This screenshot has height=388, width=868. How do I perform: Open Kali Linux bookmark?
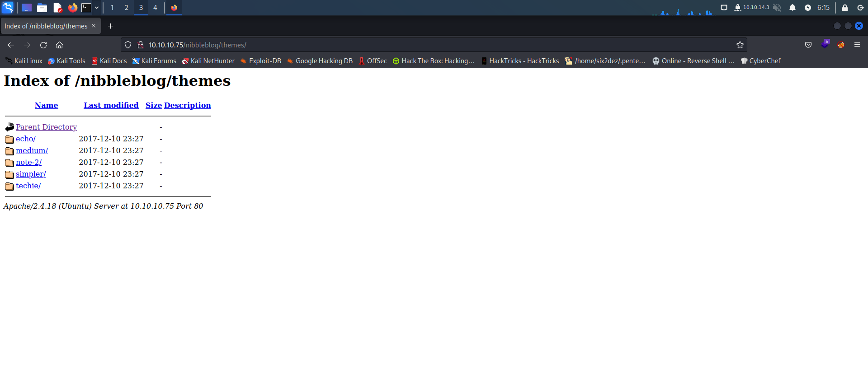click(x=24, y=61)
